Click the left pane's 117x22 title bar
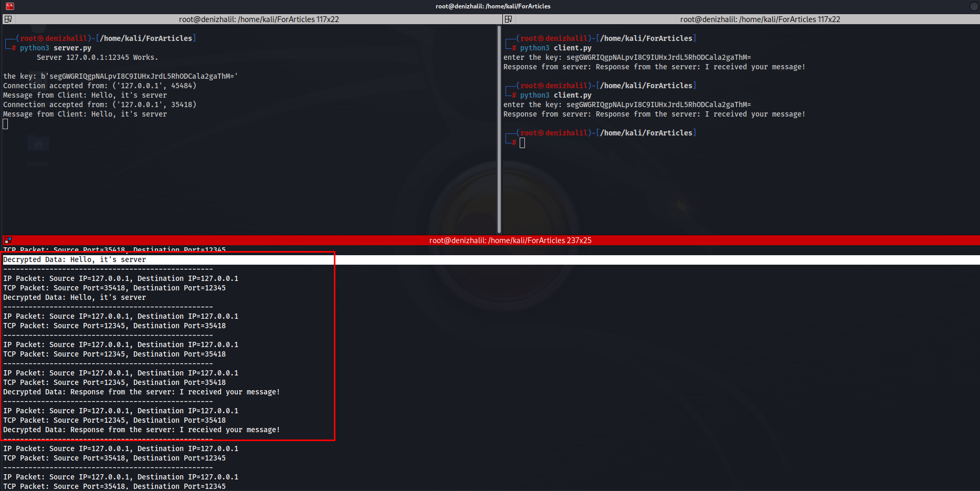Image resolution: width=980 pixels, height=491 pixels. click(x=258, y=19)
